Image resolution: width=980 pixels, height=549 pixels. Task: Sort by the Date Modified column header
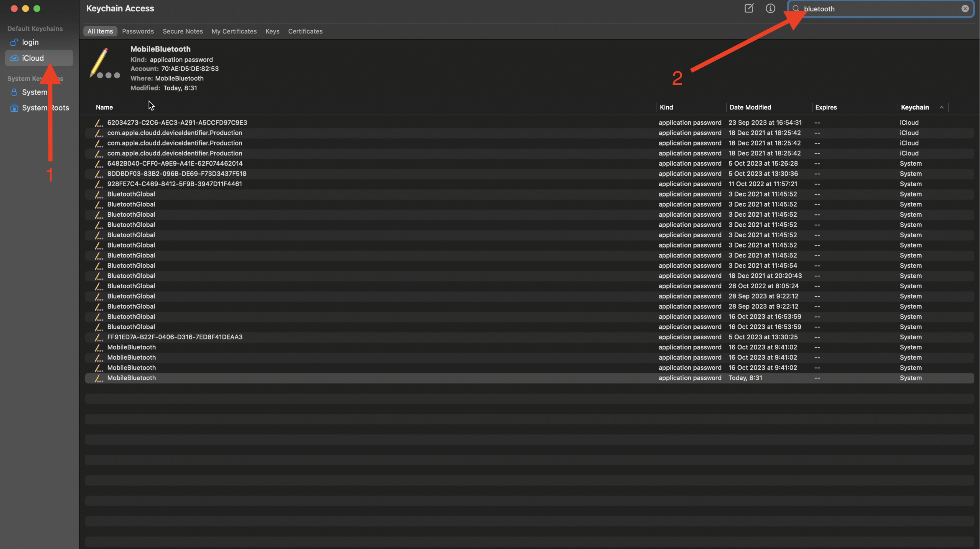(x=750, y=107)
